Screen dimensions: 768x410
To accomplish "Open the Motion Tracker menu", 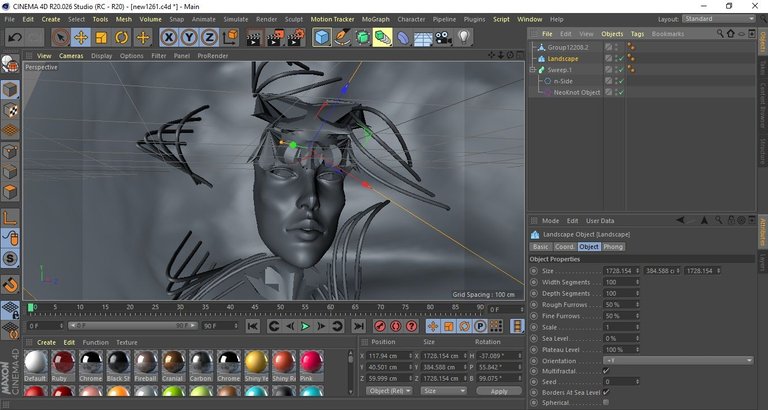I will (x=332, y=19).
